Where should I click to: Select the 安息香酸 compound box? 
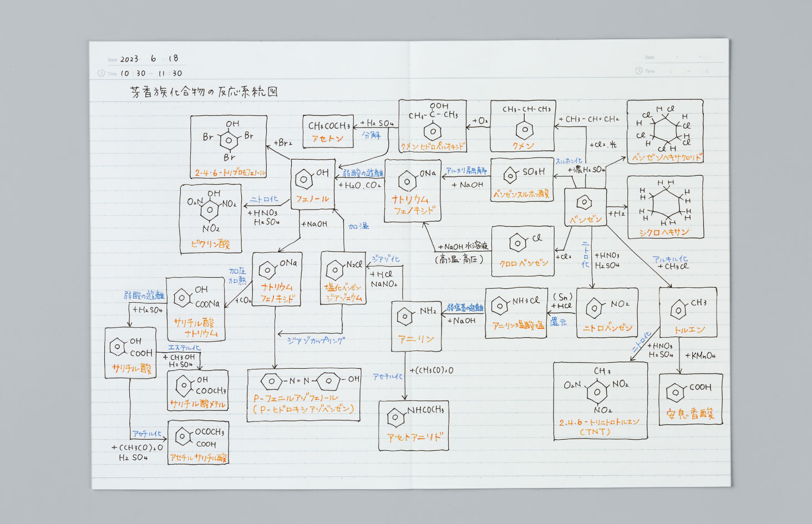click(x=691, y=399)
